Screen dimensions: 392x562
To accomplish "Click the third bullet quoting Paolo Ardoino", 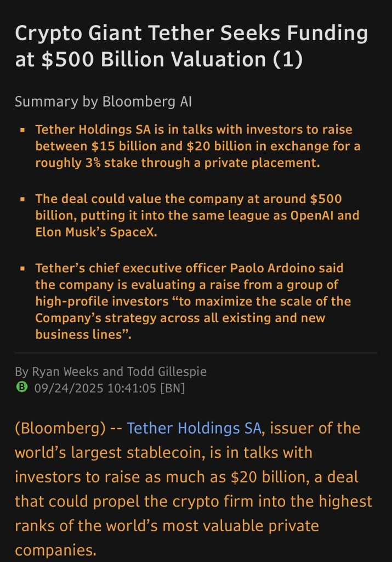I will pos(193,301).
